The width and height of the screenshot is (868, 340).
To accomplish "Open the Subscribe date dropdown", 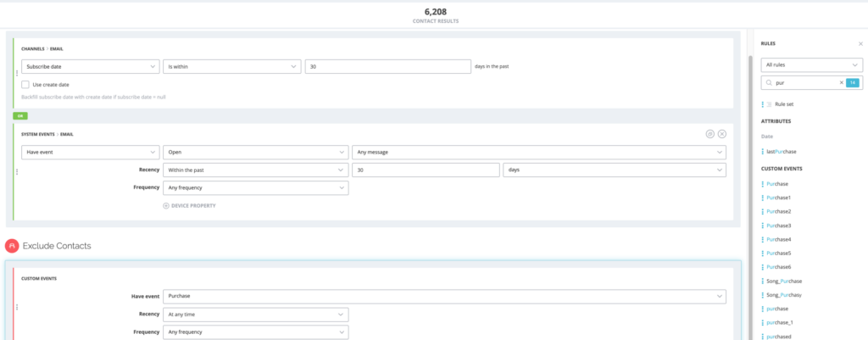I will point(90,66).
